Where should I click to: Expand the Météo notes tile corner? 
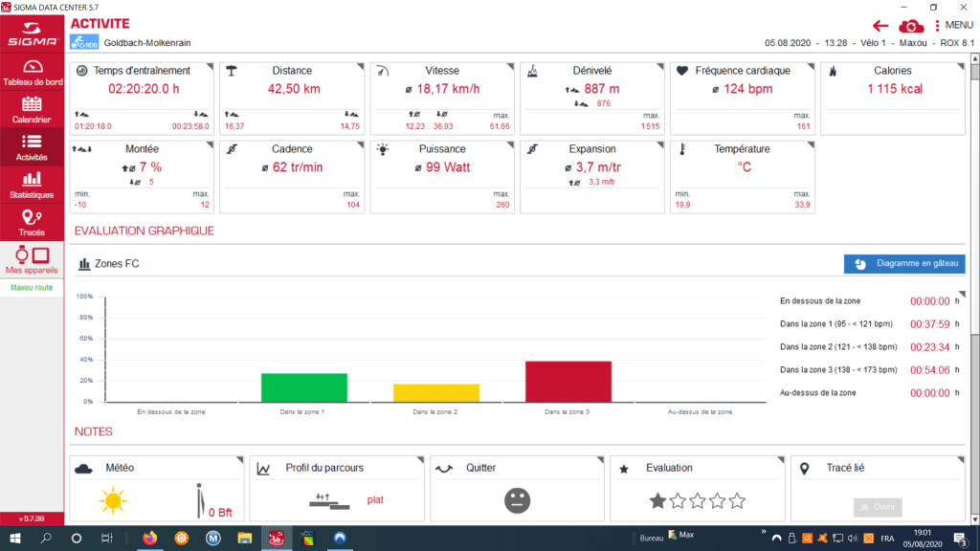[238, 460]
